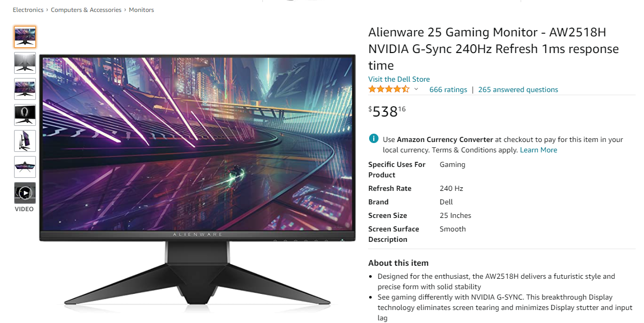
Task: Select the monitor rear-view thumbnail with ring light
Action: point(25,115)
